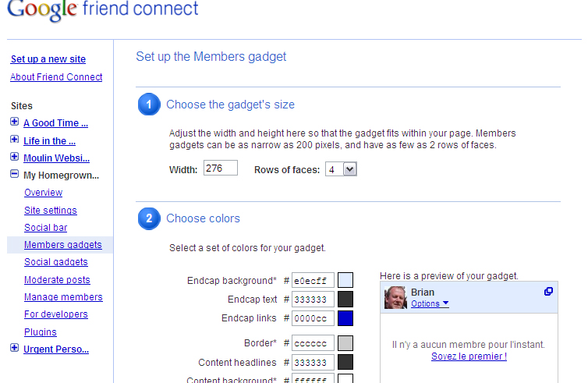The height and width of the screenshot is (383, 588).
Task: Click Choose the gadget's size heading
Action: (230, 105)
